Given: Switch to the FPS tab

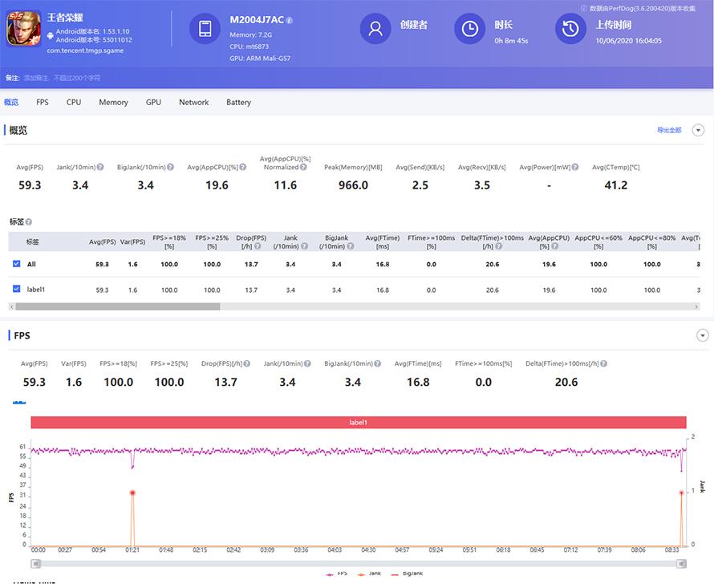Looking at the screenshot, I should [x=43, y=103].
